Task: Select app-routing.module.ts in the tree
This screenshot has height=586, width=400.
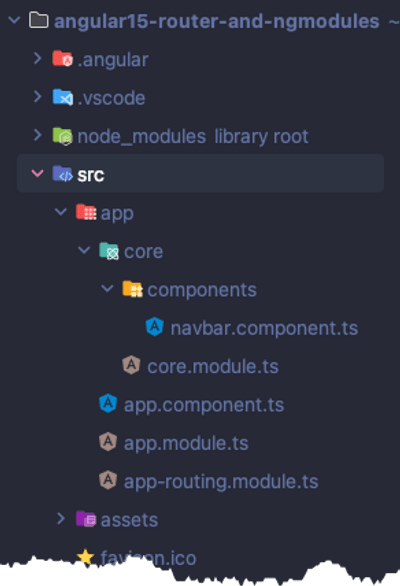Action: coord(221,481)
